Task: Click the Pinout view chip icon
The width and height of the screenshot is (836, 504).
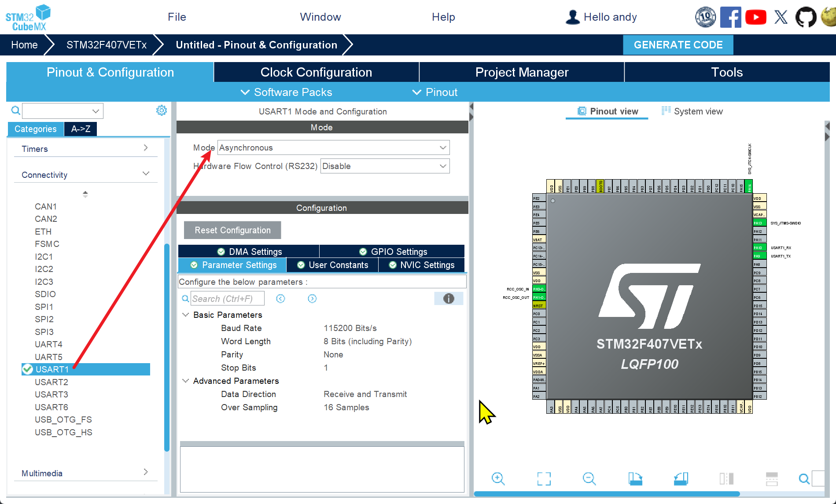Action: point(582,111)
